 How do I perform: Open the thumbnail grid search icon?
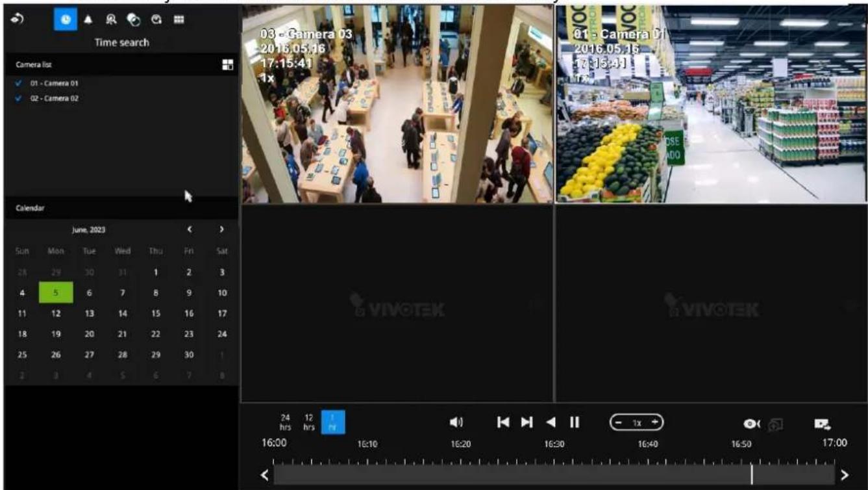(179, 20)
